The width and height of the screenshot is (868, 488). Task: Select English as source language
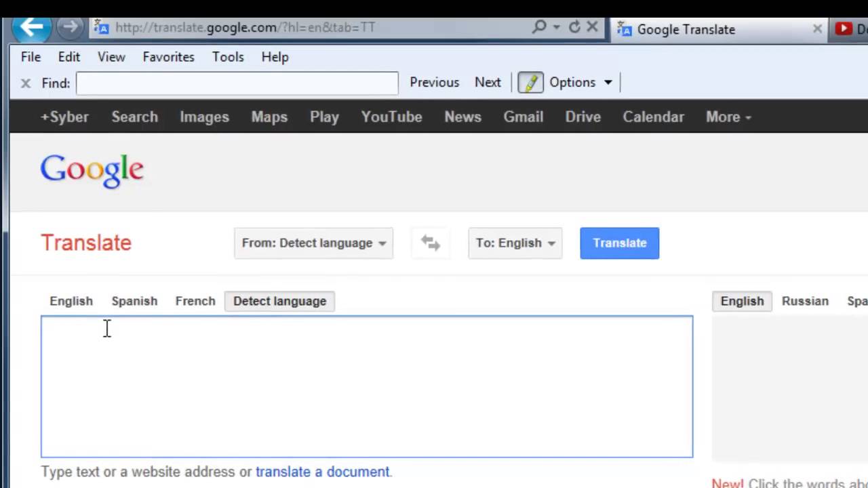tap(71, 301)
